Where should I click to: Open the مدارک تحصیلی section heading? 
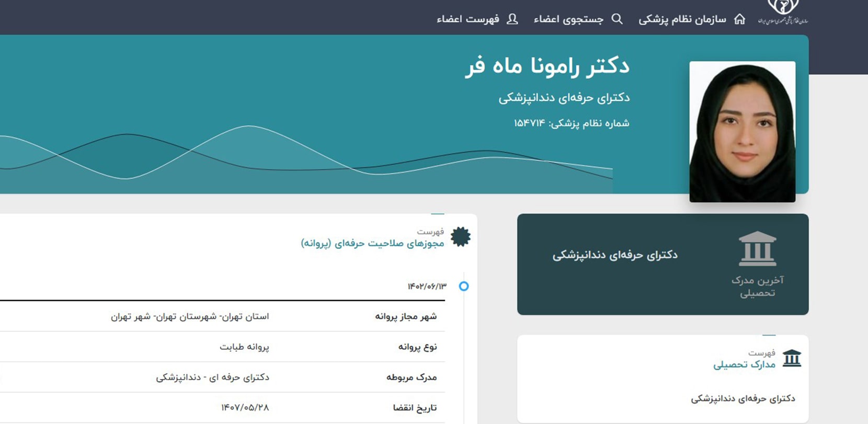coord(744,364)
